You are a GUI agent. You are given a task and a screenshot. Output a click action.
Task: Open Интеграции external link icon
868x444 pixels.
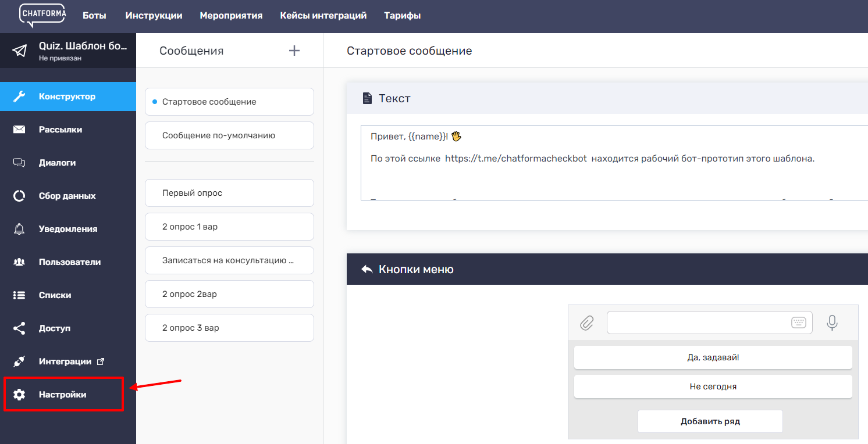point(101,361)
